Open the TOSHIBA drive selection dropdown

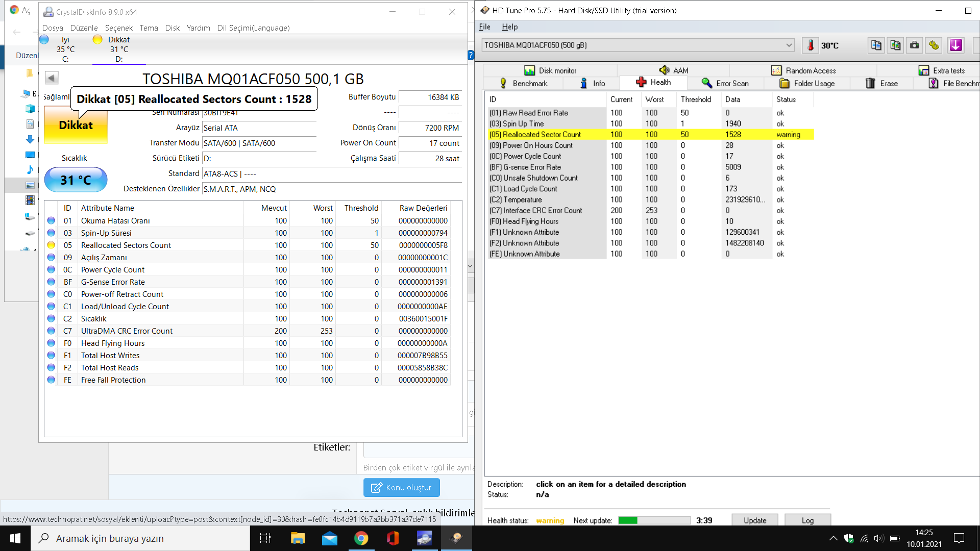[789, 45]
